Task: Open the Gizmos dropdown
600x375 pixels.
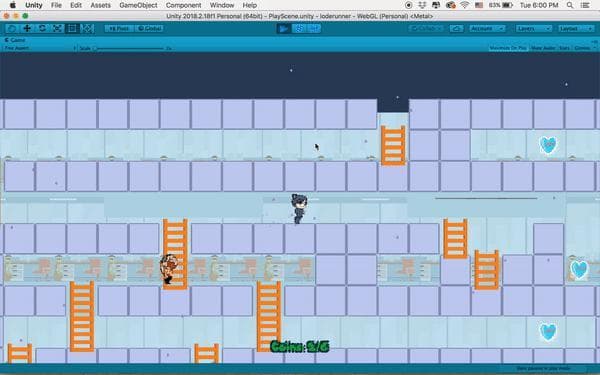Action: click(584, 48)
